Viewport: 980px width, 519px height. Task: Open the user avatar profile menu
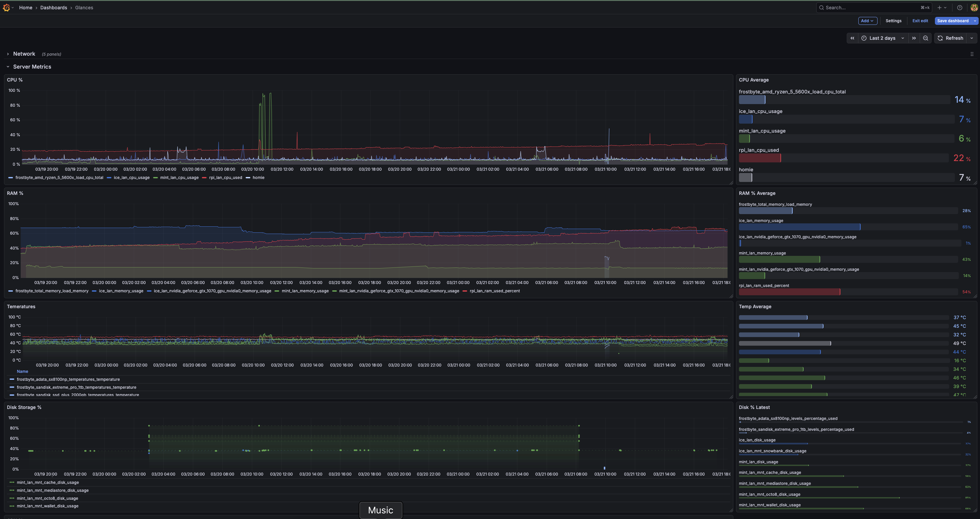(x=974, y=8)
